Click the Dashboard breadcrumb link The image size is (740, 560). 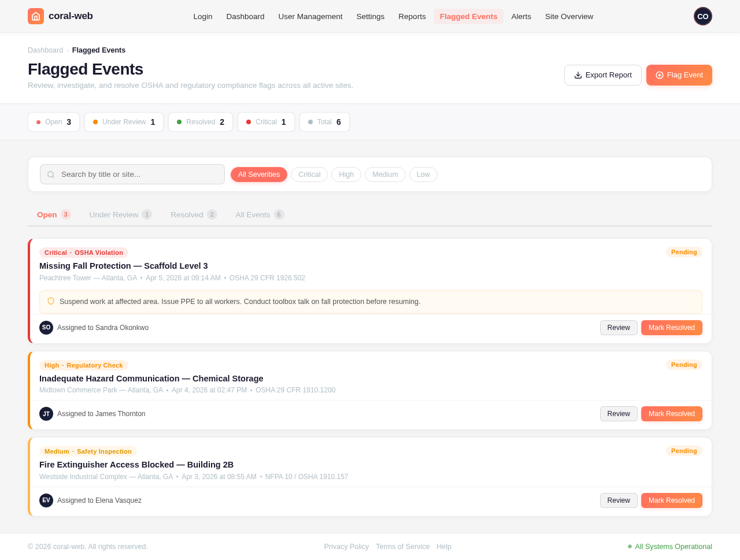click(45, 50)
